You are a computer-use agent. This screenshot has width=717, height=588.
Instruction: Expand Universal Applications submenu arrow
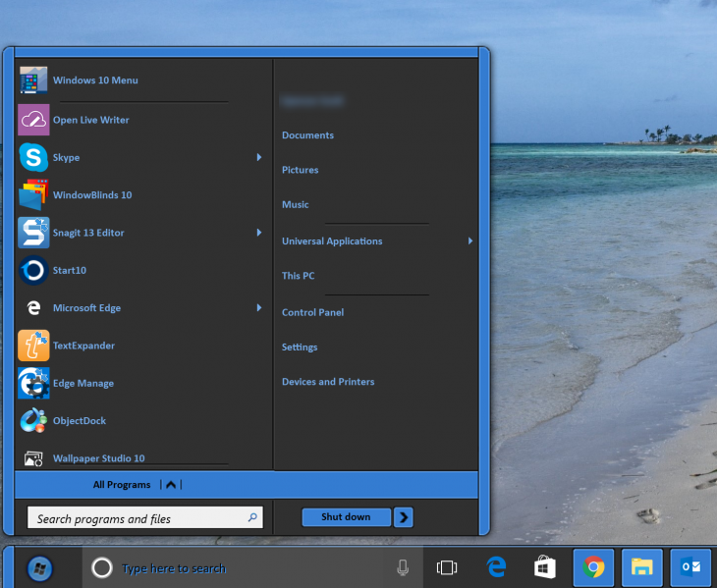point(470,241)
